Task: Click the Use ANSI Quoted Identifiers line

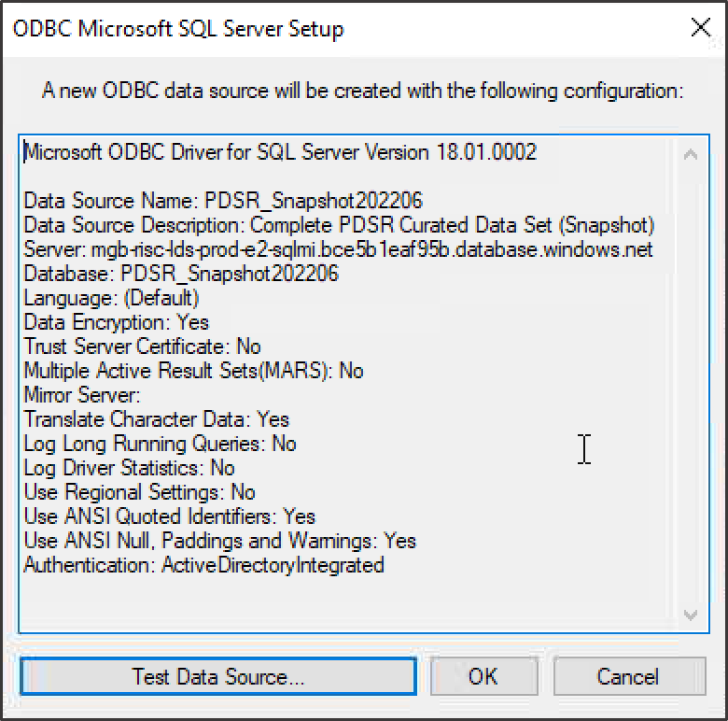Action: coord(170,516)
